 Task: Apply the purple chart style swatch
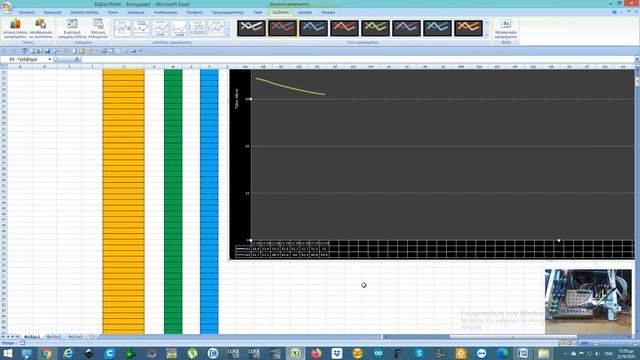click(407, 28)
